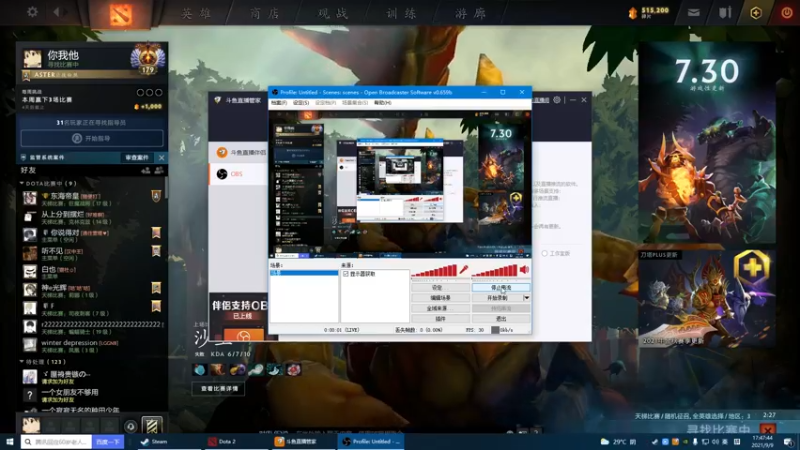This screenshot has height=450, width=800.
Task: Select friend 听不见 in list
Action: 92,253
